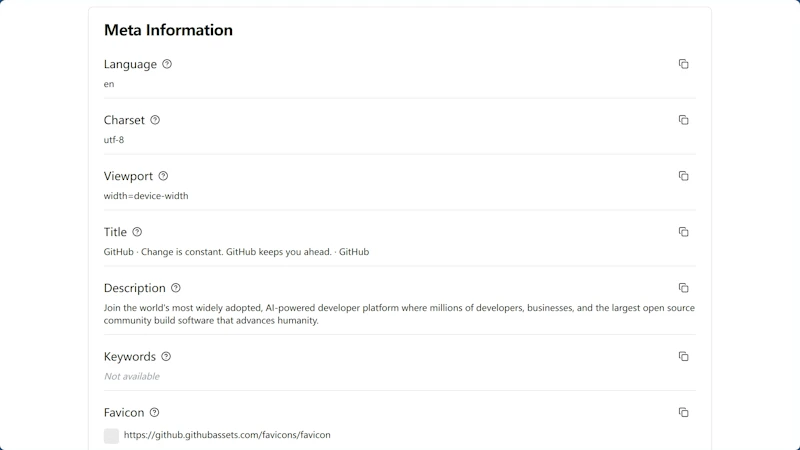Image resolution: width=800 pixels, height=450 pixels.
Task: Click the Language field label
Action: click(130, 64)
